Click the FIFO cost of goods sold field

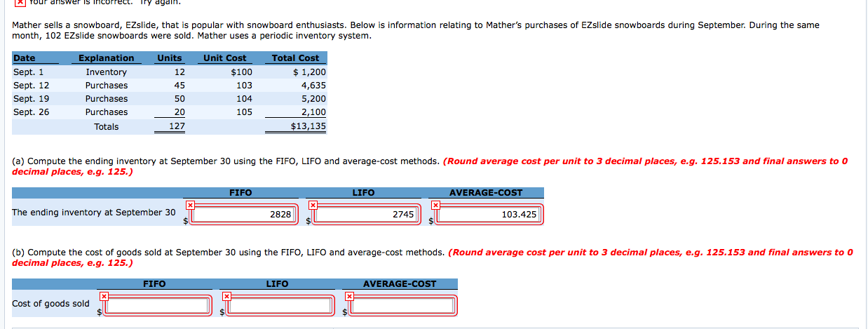tap(158, 305)
